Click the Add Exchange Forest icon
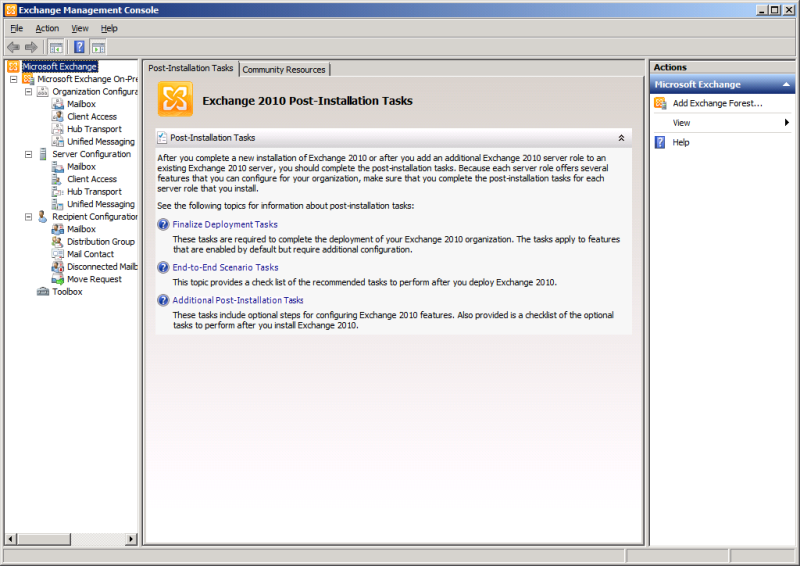 [660, 103]
